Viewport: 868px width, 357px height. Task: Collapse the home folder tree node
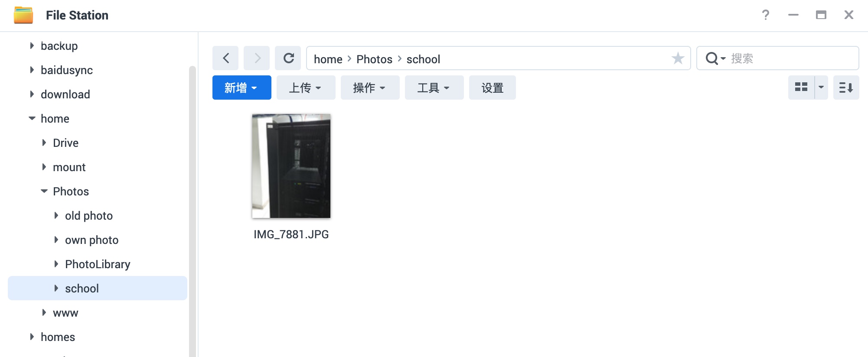(32, 118)
